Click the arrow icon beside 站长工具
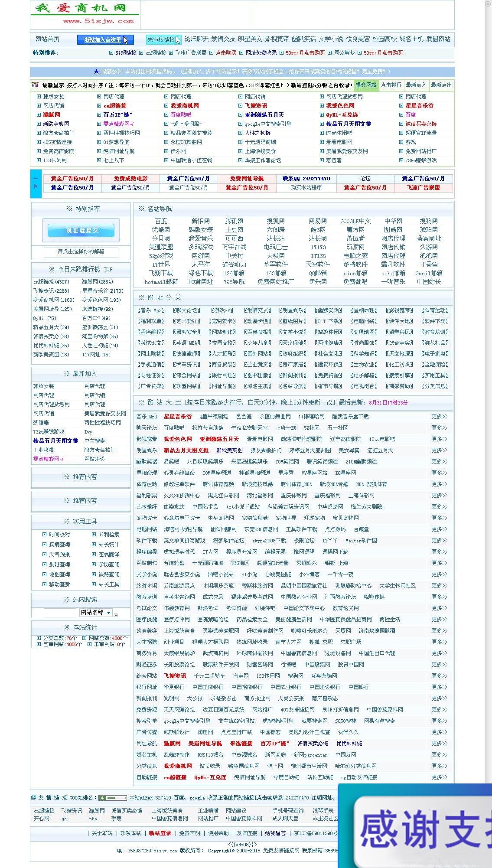 coord(94,584)
